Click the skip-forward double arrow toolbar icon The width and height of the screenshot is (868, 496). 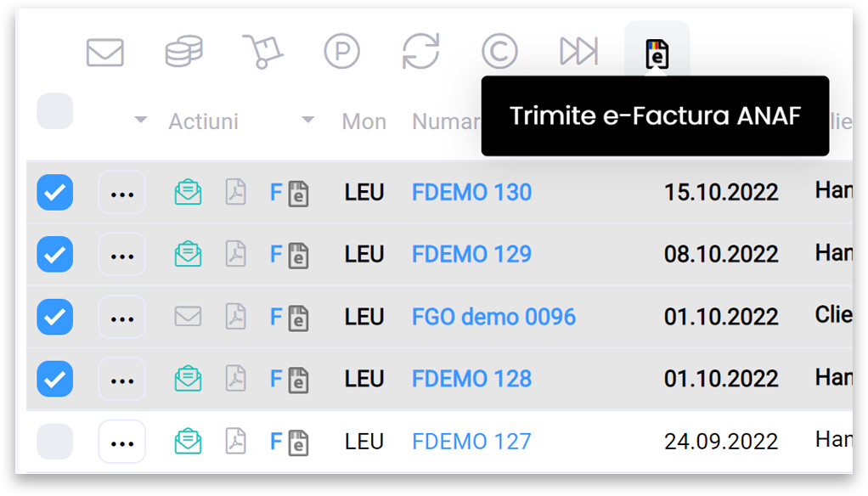coord(578,51)
